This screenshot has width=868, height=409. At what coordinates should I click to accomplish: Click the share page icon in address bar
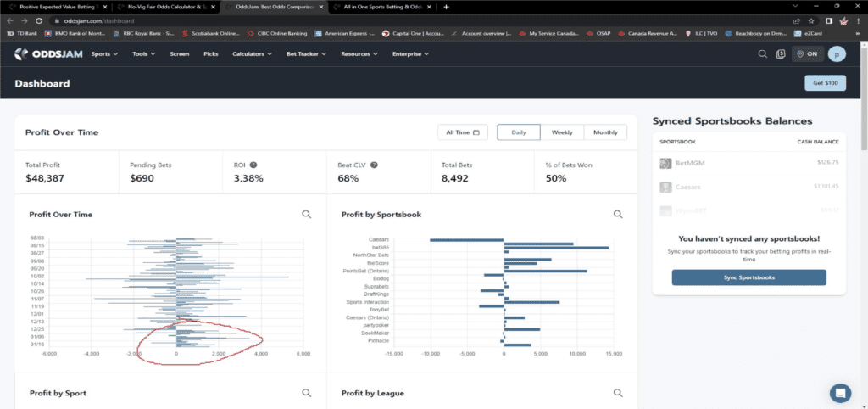796,20
